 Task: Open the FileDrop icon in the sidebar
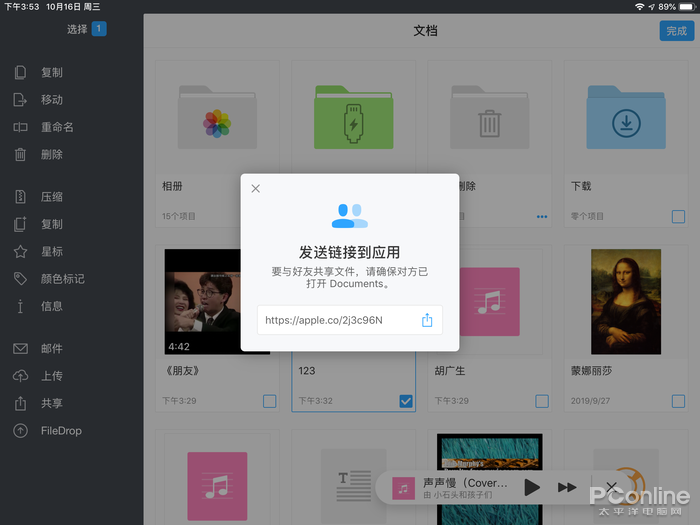tap(20, 431)
